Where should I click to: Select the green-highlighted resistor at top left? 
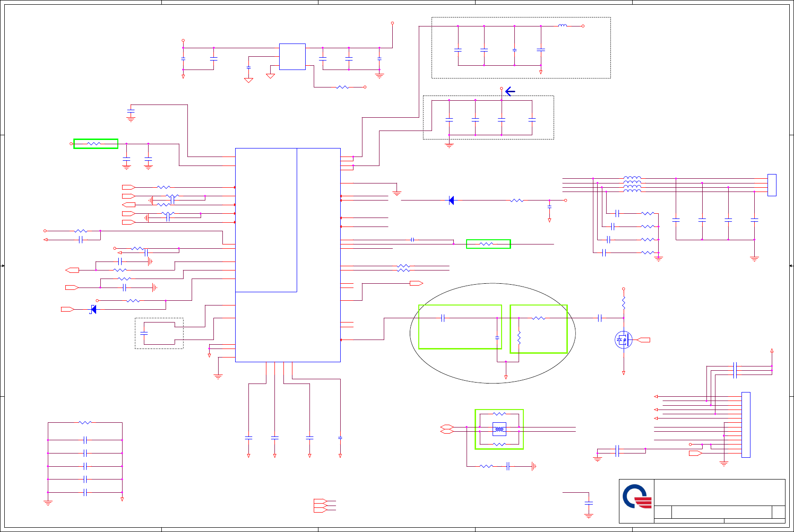(x=94, y=144)
